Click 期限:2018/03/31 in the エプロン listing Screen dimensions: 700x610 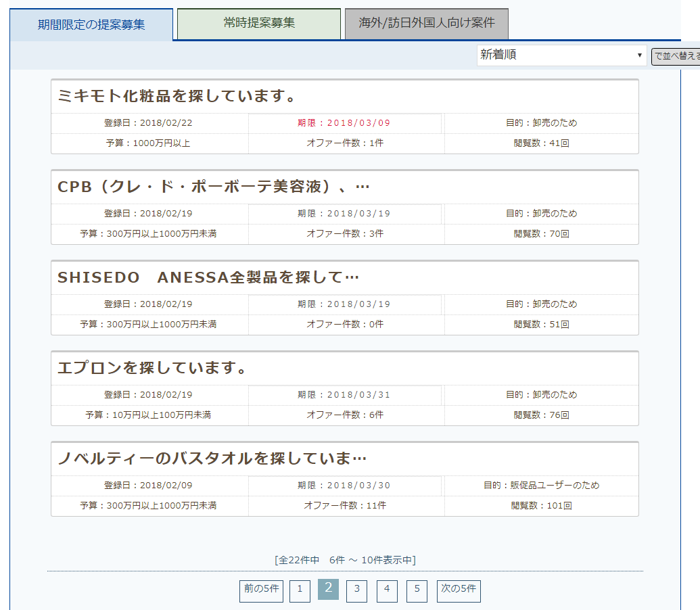[x=344, y=395]
